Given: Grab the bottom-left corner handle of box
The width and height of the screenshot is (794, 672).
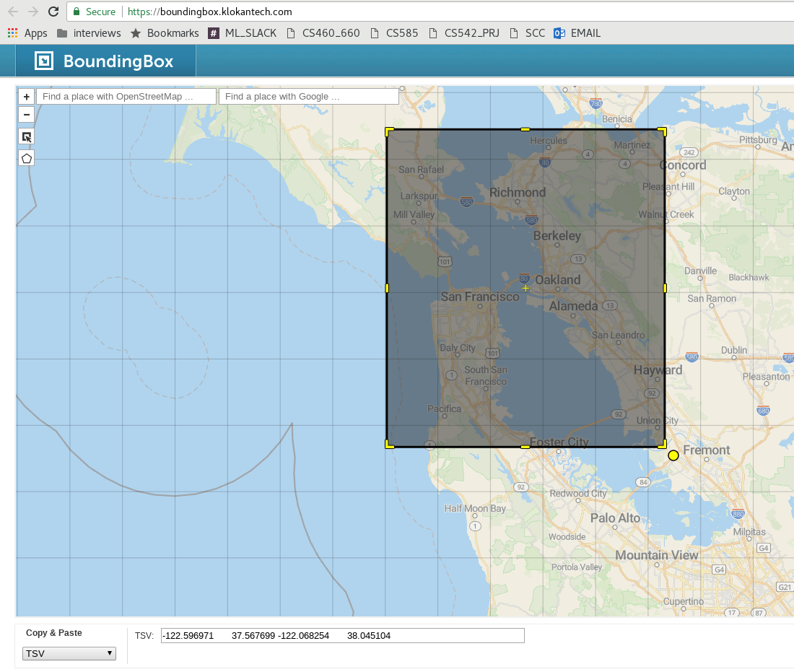Looking at the screenshot, I should click(x=389, y=444).
